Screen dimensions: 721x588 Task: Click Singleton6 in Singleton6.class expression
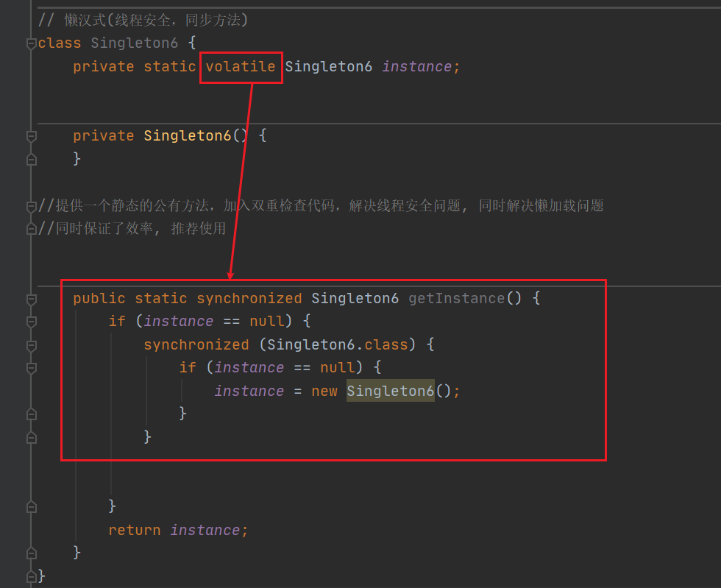point(310,344)
